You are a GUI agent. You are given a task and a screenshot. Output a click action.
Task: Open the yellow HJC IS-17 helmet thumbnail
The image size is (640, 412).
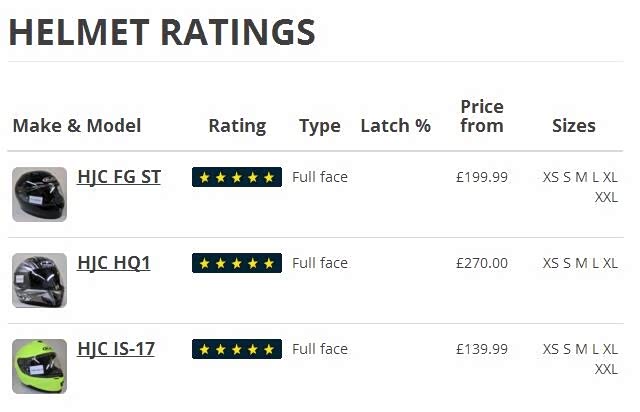(40, 366)
